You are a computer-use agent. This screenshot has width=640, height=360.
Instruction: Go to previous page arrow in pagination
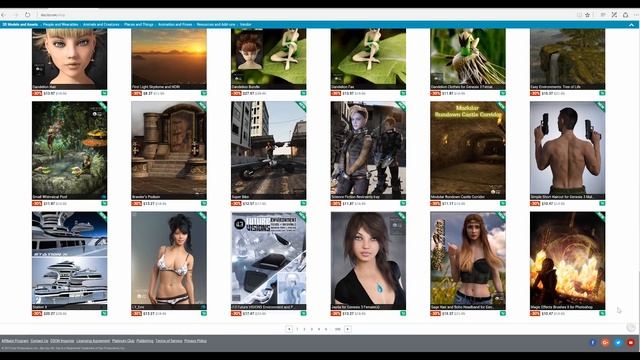pyautogui.click(x=289, y=329)
